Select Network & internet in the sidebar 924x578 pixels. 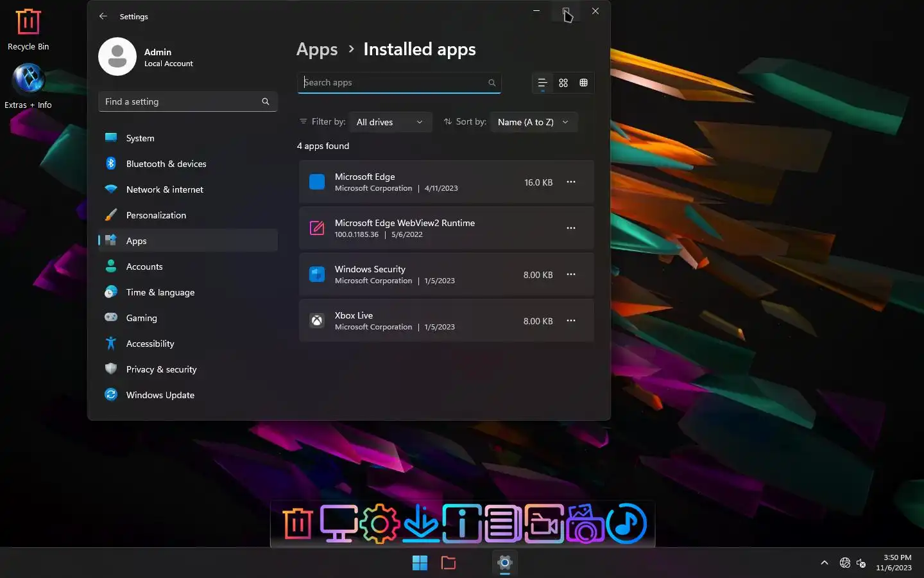[x=188, y=189]
